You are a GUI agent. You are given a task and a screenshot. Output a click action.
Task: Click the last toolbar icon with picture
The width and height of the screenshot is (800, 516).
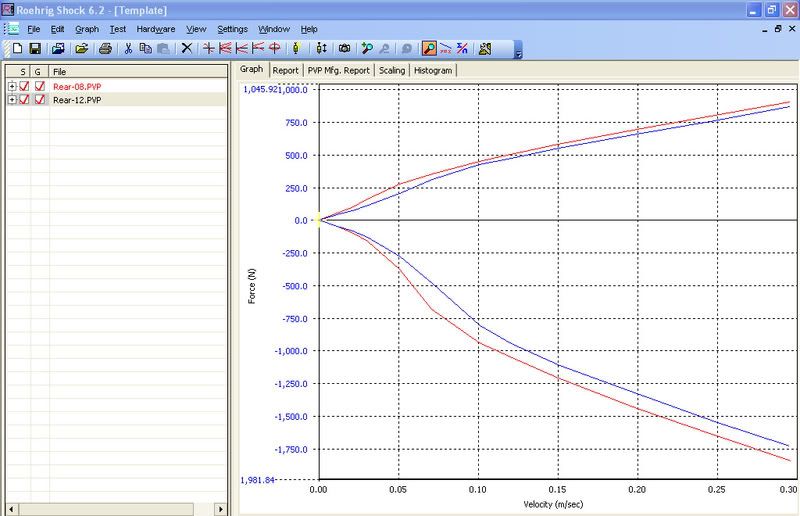(485, 48)
